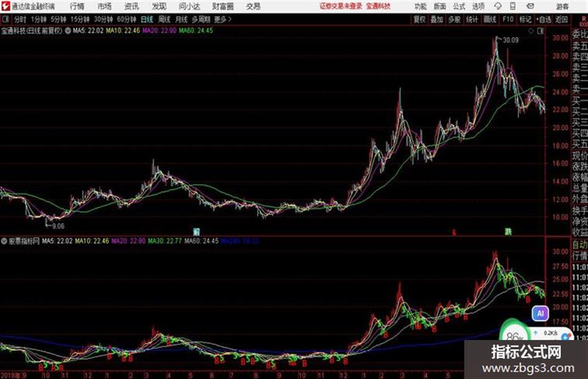Image resolution: width=588 pixels, height=379 pixels.
Task: Open the 公式 menu
Action: 459,6
